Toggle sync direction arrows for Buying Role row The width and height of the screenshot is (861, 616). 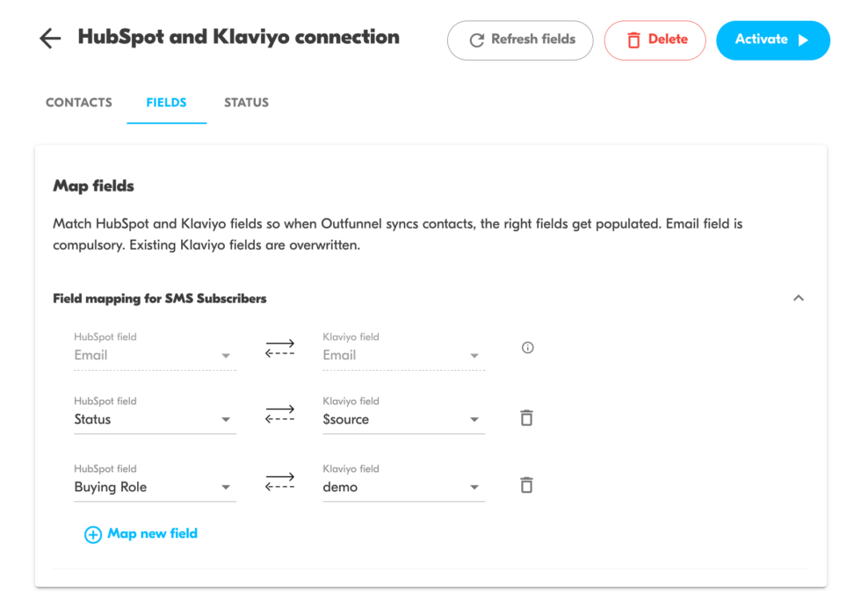click(279, 482)
